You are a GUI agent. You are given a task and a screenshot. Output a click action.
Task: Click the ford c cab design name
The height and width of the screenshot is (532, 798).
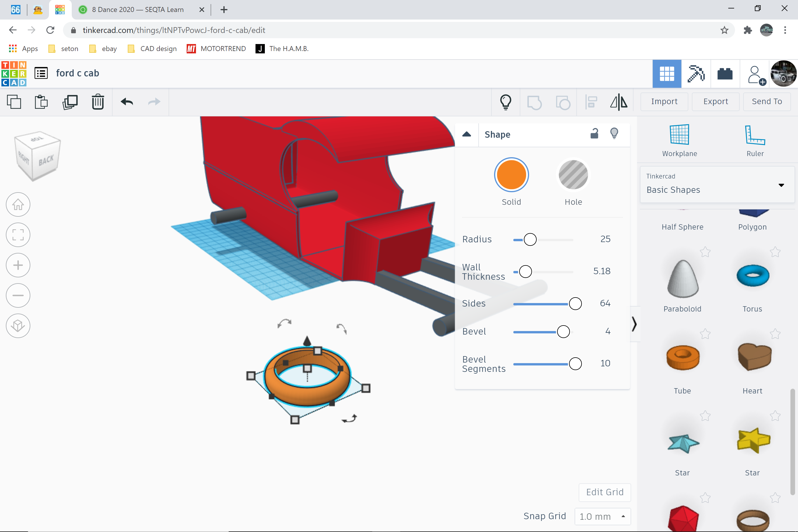[78, 73]
